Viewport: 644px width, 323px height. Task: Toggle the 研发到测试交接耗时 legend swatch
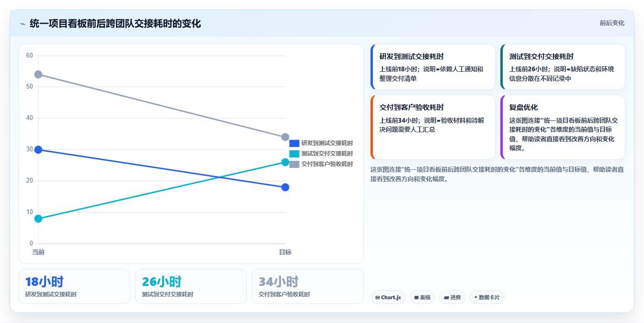click(294, 143)
